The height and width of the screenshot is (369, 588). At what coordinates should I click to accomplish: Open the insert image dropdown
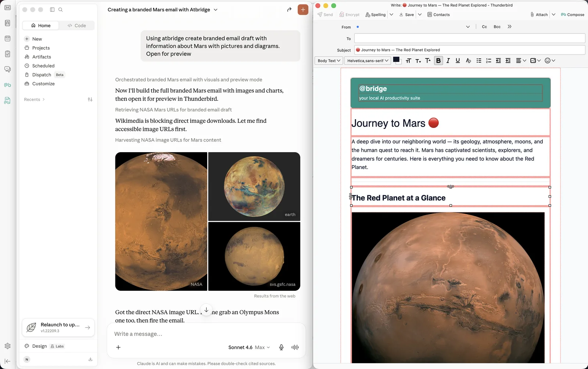click(x=535, y=61)
